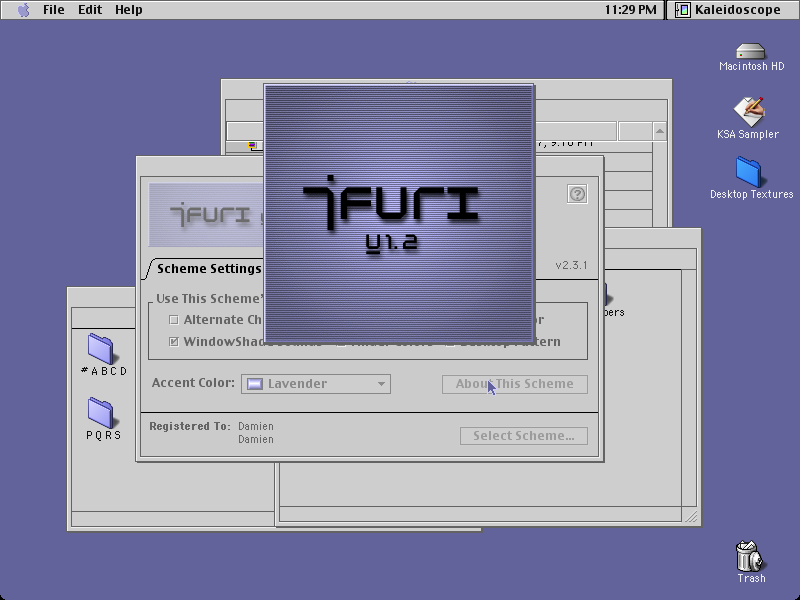The width and height of the screenshot is (800, 600).
Task: Click the scroll up arrow in back window
Action: [x=660, y=131]
